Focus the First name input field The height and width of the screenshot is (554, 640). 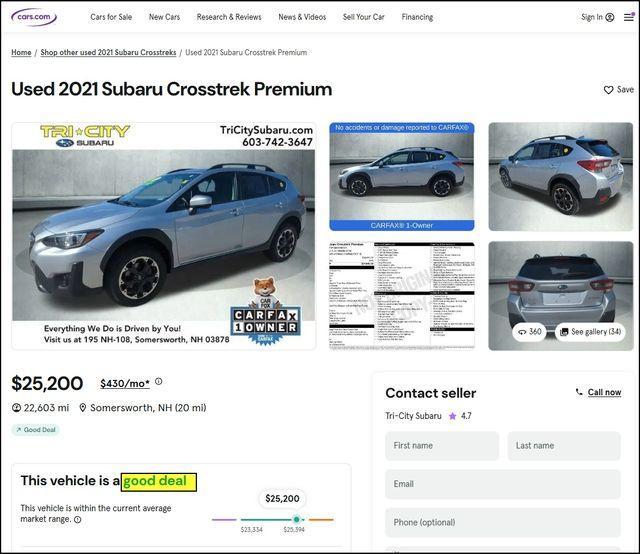[442, 445]
